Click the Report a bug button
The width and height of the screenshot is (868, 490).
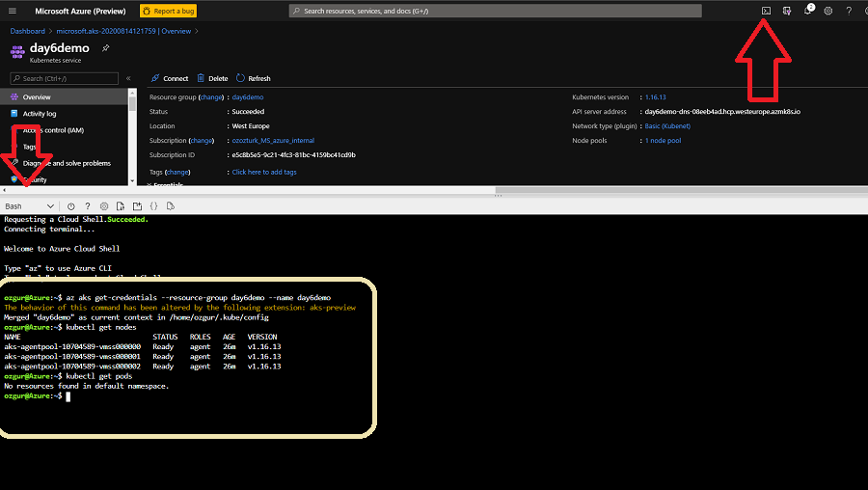[x=169, y=11]
